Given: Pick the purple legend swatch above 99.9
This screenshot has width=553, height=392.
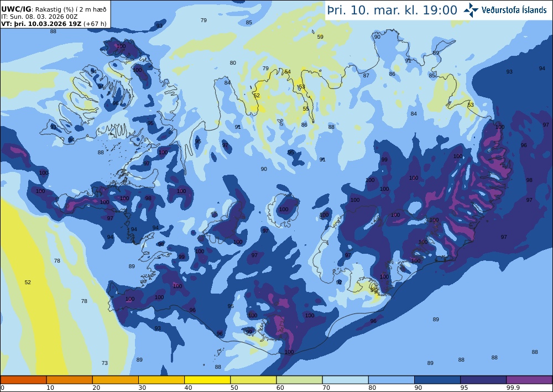Looking at the screenshot, I should pos(529,380).
